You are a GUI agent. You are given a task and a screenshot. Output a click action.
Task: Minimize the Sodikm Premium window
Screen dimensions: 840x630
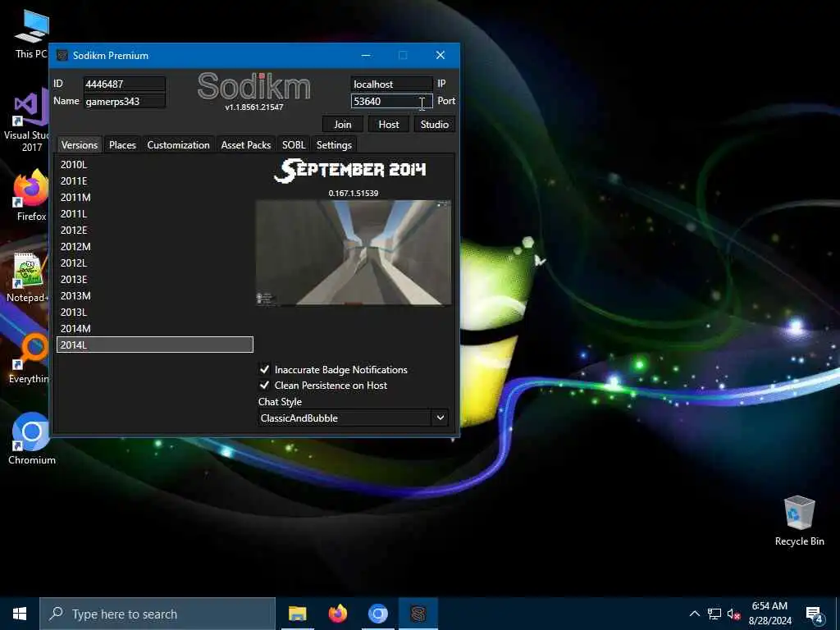(x=366, y=55)
